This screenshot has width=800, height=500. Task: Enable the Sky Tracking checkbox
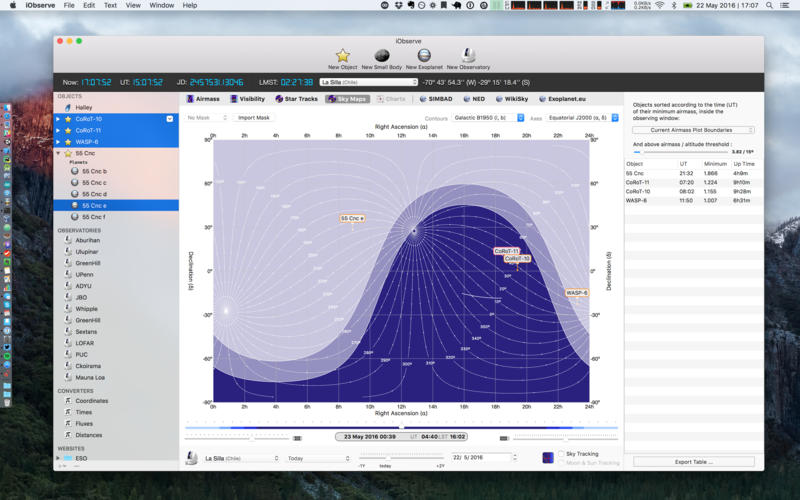coord(561,454)
